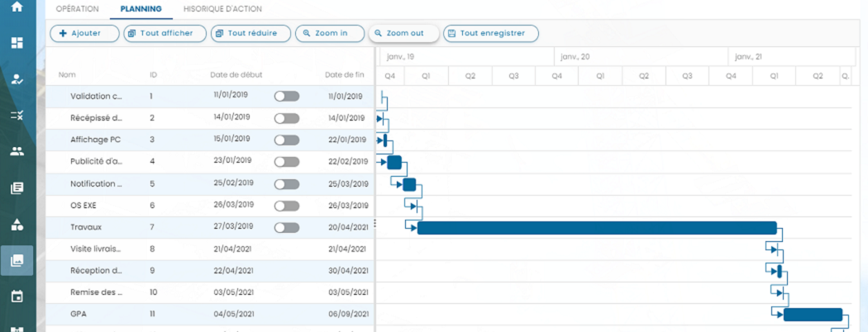
Task: Select the Remise des task name
Action: tap(96, 292)
